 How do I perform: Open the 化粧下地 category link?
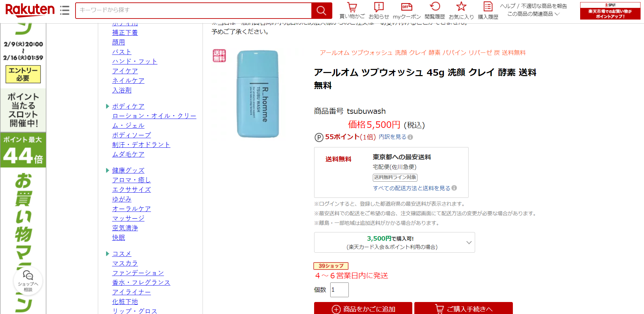[125, 302]
